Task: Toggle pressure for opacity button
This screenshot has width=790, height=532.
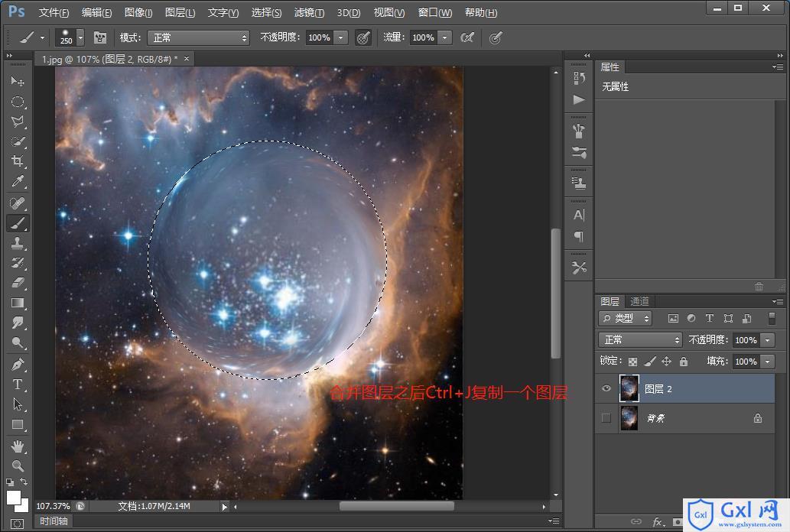Action: pyautogui.click(x=363, y=37)
